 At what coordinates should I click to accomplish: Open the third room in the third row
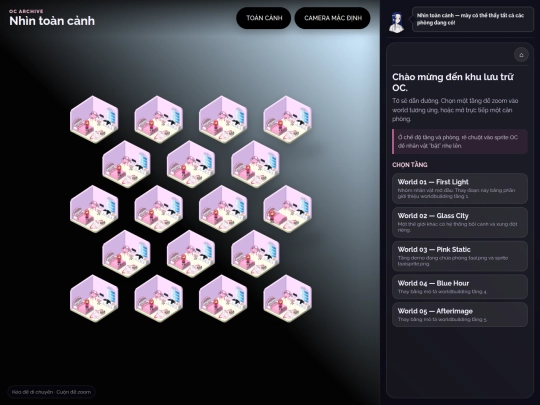pos(223,209)
